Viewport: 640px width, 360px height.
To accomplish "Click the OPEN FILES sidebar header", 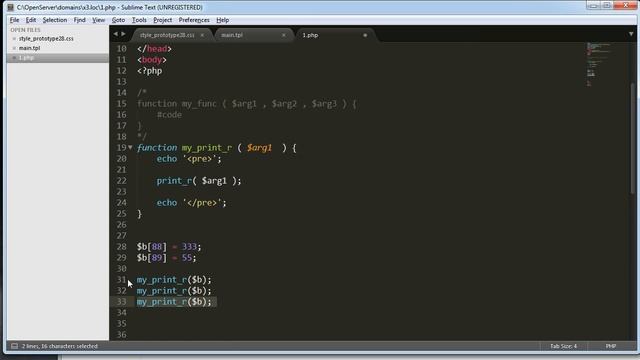I will [25, 30].
